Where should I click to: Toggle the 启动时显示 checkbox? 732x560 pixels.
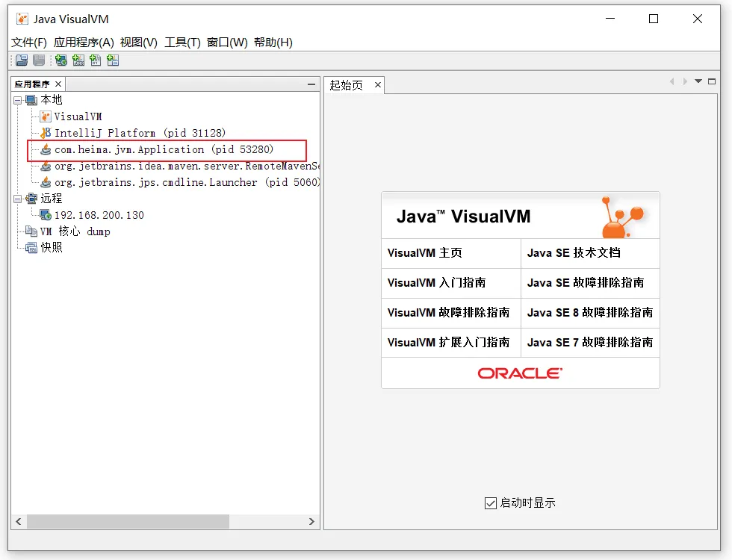click(x=491, y=503)
